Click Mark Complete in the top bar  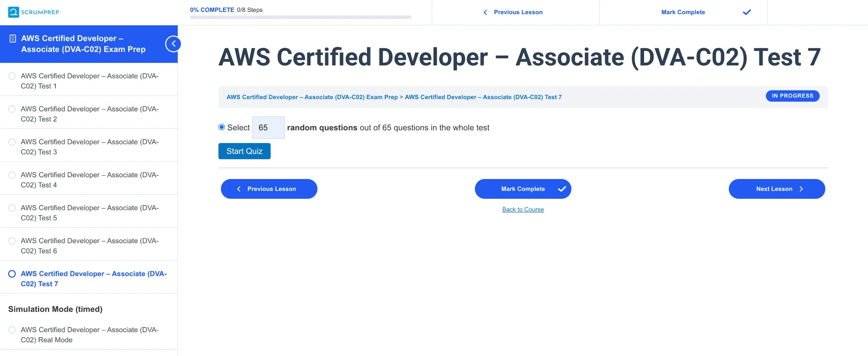tap(683, 12)
